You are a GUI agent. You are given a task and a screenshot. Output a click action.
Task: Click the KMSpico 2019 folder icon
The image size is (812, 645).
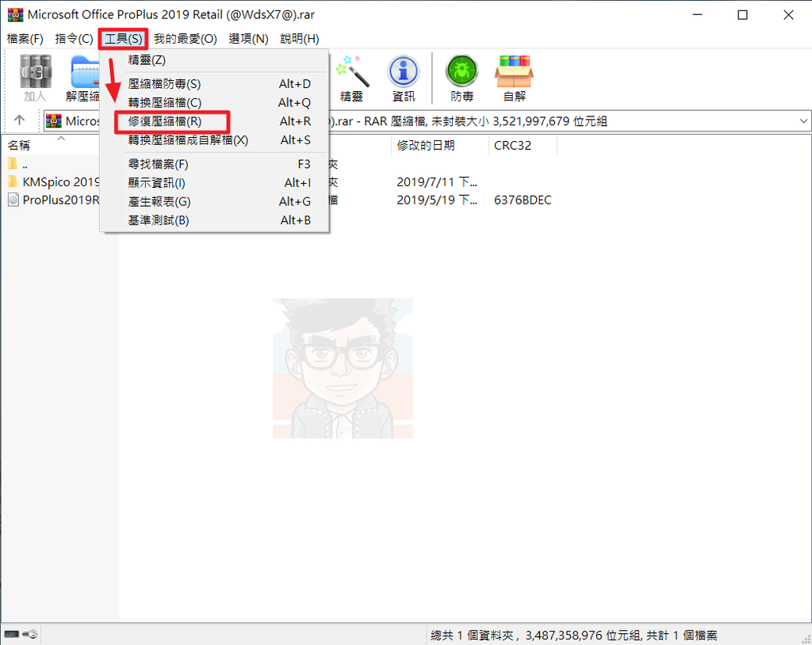(13, 181)
